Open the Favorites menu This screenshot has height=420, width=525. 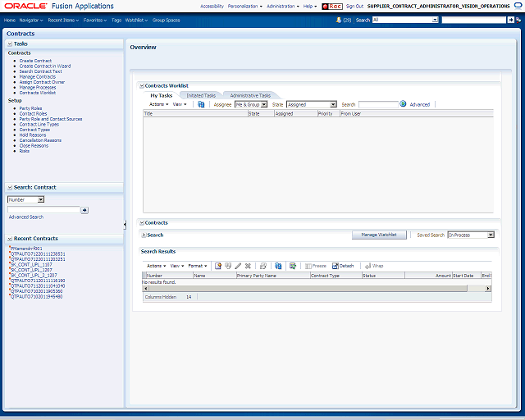click(95, 21)
